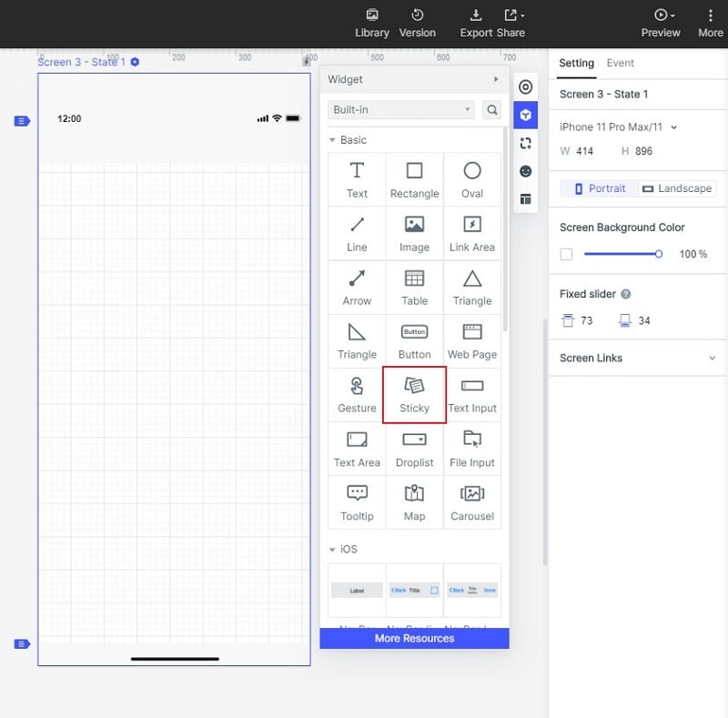Click the Screen 3 - State 1 canvas label
This screenshot has height=718, width=728.
click(x=81, y=62)
